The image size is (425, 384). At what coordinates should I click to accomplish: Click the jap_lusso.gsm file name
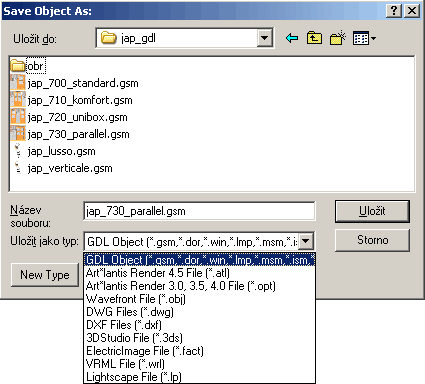pos(62,151)
